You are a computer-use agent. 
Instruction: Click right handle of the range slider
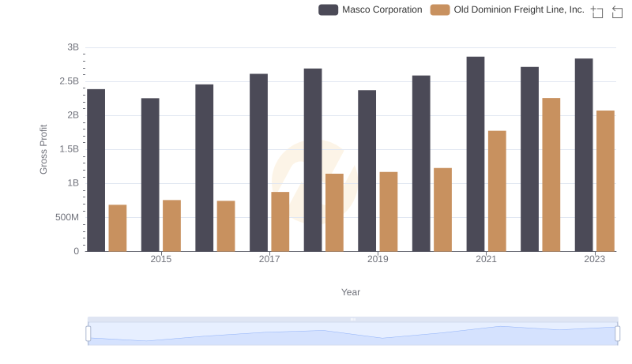click(x=618, y=334)
